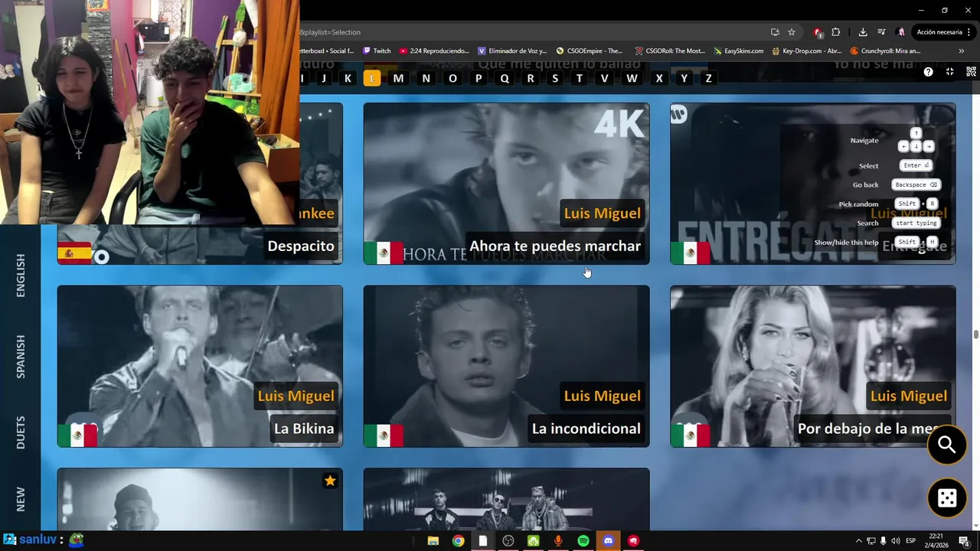The width and height of the screenshot is (980, 551).
Task: Open the QR code icon
Action: [x=971, y=71]
